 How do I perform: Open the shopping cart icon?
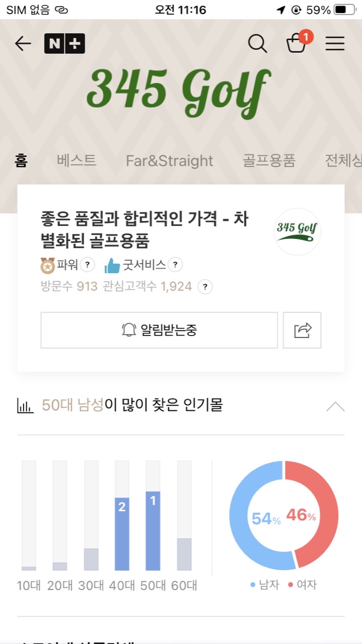coord(296,43)
